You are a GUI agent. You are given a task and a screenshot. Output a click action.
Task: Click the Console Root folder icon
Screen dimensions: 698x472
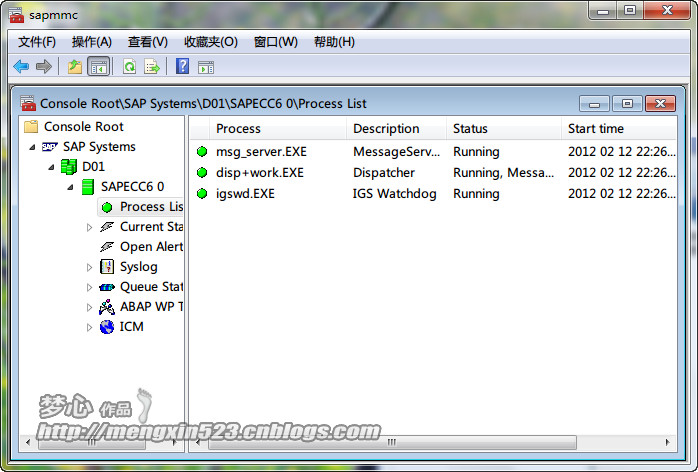pyautogui.click(x=31, y=127)
